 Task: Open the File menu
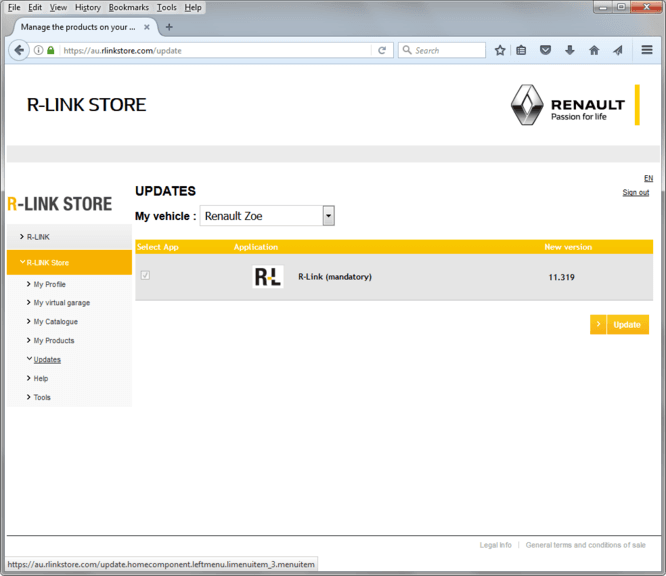pyautogui.click(x=14, y=7)
